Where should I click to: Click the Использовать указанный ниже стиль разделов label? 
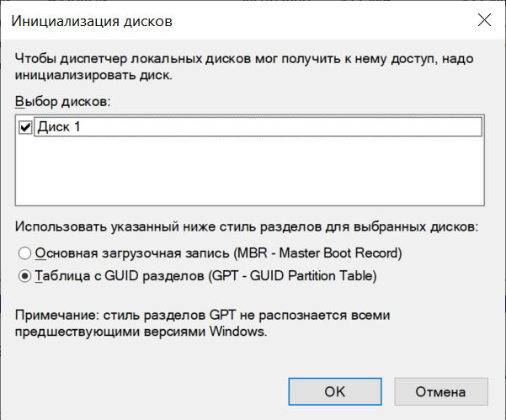click(246, 226)
